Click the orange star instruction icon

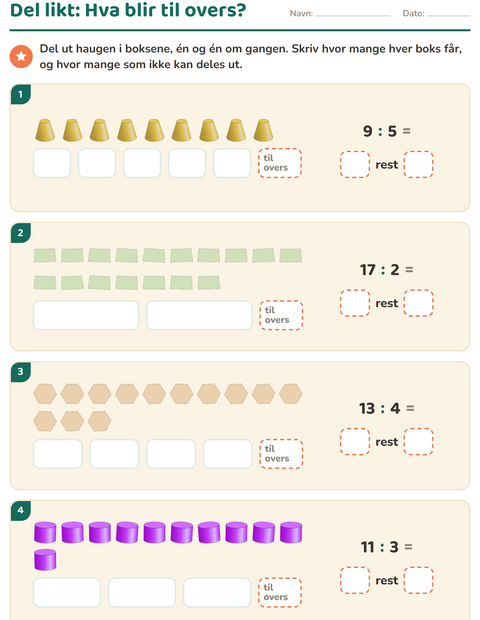click(x=21, y=56)
